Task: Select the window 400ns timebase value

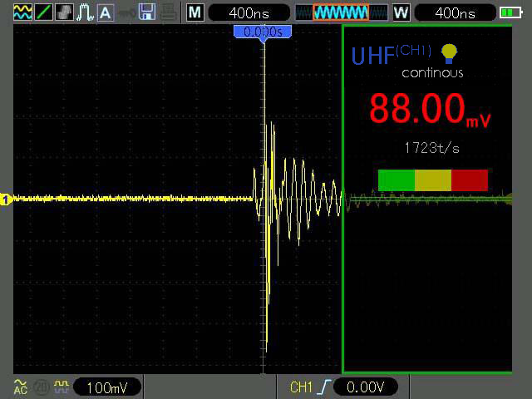Action: (455, 13)
